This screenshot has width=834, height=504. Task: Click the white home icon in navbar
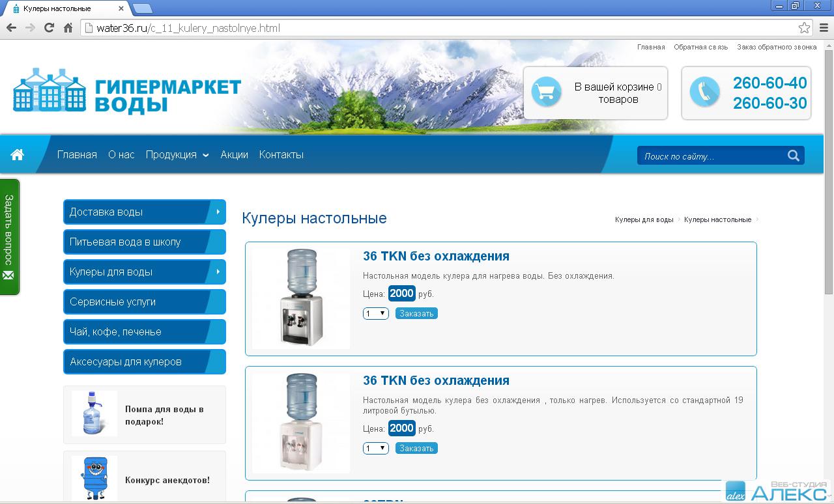[x=17, y=154]
